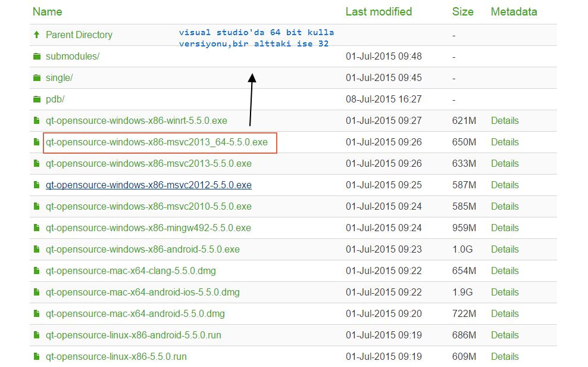588x367 pixels.
Task: Click the 650M size value
Action: click(x=464, y=142)
